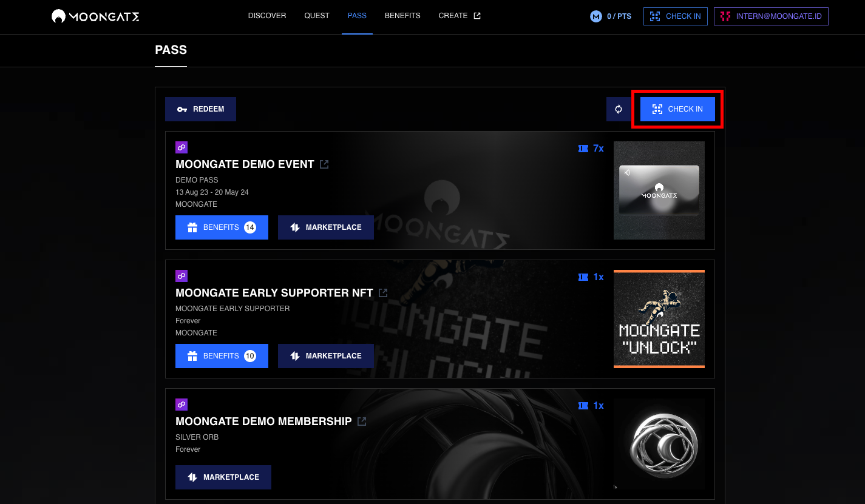Screen dimensions: 865x504
Task: Open the Discover menu item
Action: [267, 16]
